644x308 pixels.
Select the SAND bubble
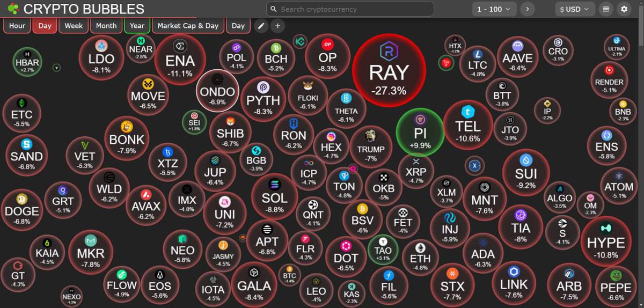(x=26, y=155)
